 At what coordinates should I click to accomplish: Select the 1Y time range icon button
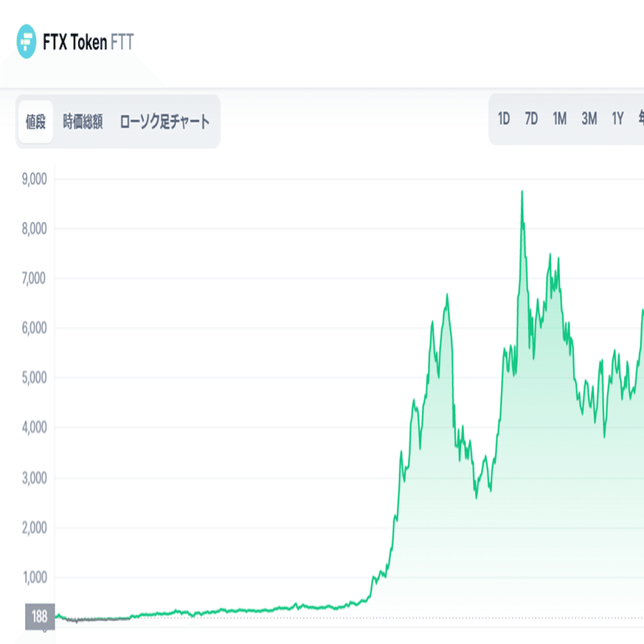(x=617, y=118)
